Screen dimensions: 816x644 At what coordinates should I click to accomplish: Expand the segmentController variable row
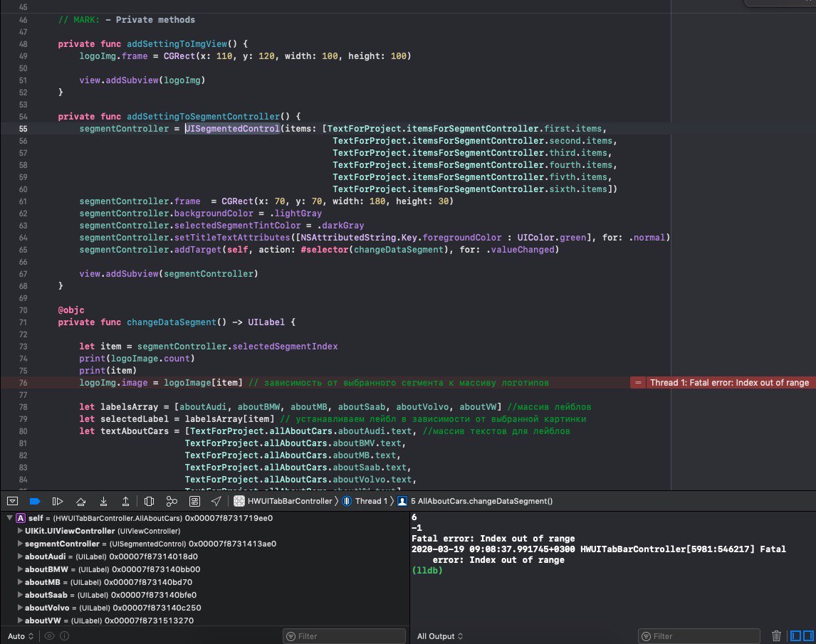click(19, 544)
